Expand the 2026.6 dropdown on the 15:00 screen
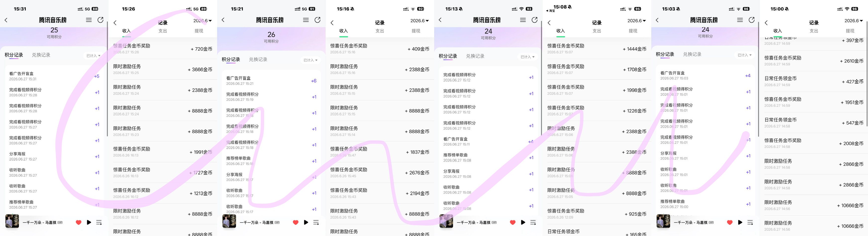This screenshot has width=868, height=236. pos(854,21)
